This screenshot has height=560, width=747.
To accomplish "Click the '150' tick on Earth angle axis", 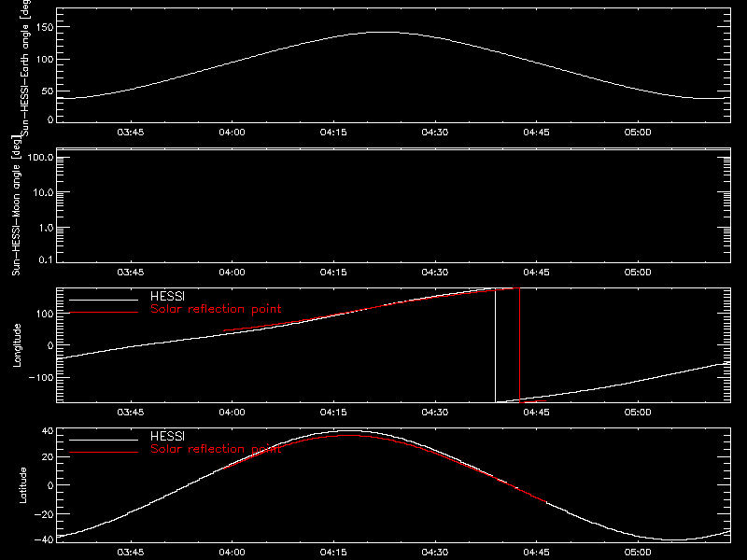I will [x=45, y=28].
